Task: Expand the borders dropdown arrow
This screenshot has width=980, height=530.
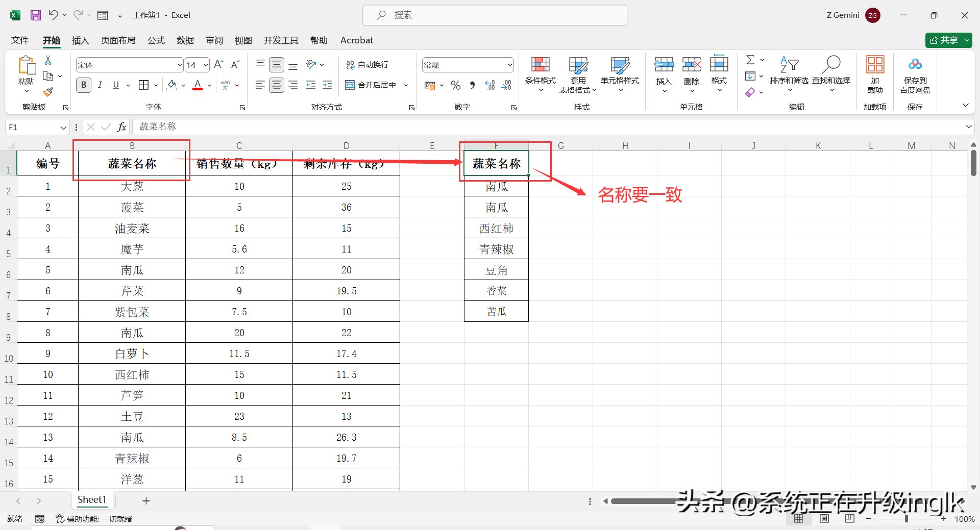Action: tap(155, 85)
